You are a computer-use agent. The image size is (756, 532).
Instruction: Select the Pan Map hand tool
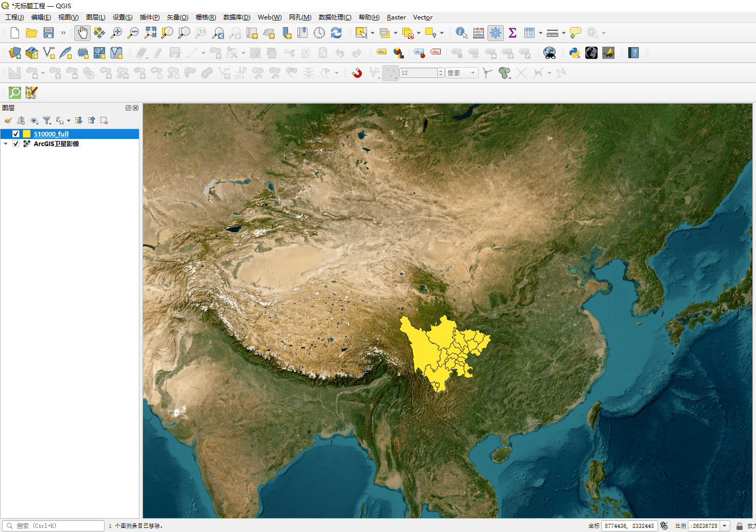(x=82, y=33)
